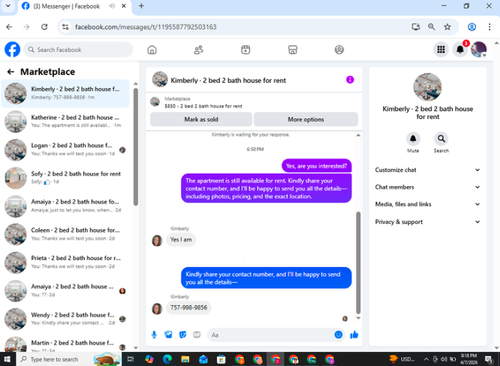Open the emoji picker in message box
This screenshot has height=366, width=500.
338,335
